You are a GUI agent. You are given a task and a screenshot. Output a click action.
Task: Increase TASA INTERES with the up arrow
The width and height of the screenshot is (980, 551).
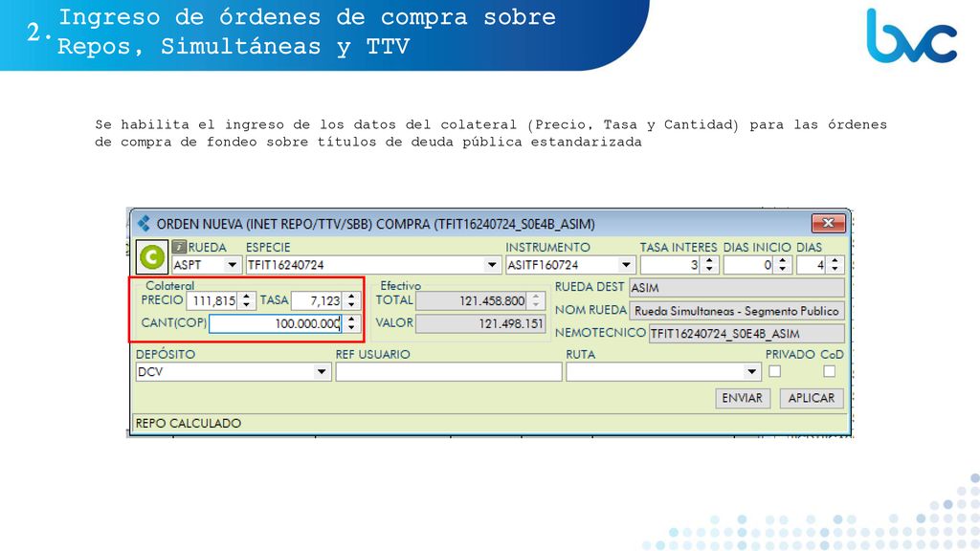click(x=709, y=260)
